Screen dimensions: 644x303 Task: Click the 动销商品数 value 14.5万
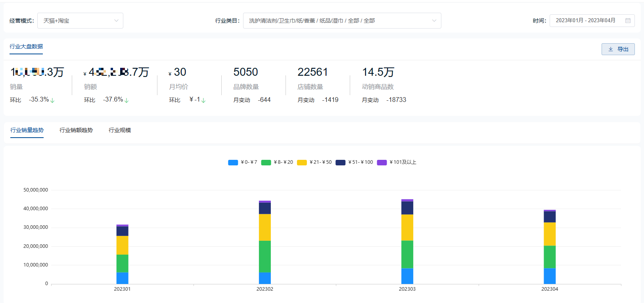click(378, 72)
